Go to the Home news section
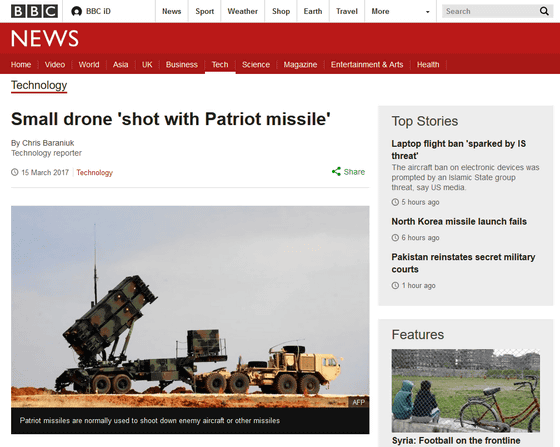This screenshot has width=560, height=447. 21,65
